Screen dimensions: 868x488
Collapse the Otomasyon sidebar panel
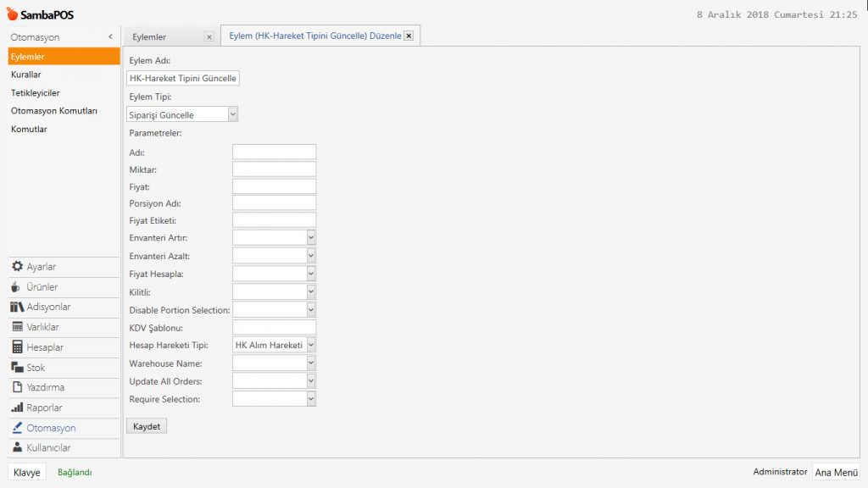(110, 37)
